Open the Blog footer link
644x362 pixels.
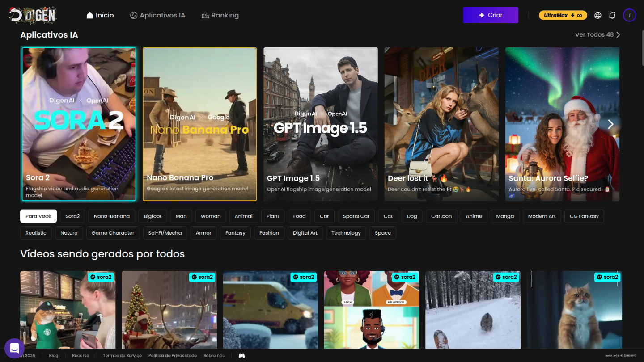click(x=54, y=356)
